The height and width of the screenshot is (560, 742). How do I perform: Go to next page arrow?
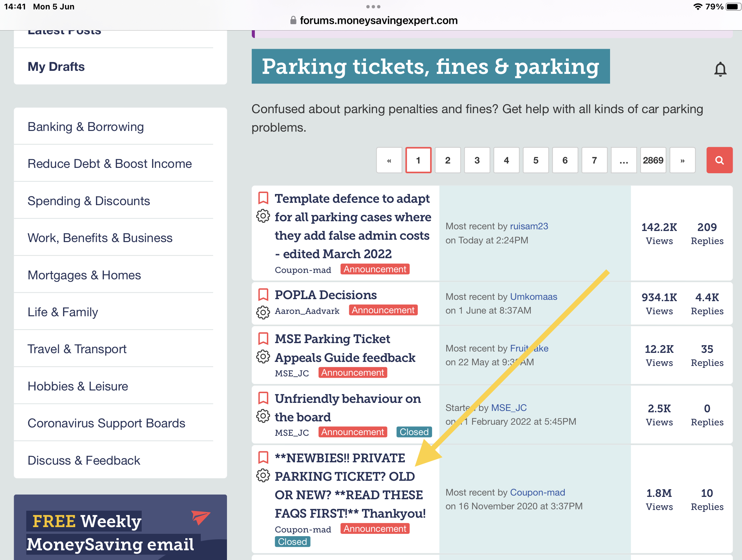click(682, 160)
